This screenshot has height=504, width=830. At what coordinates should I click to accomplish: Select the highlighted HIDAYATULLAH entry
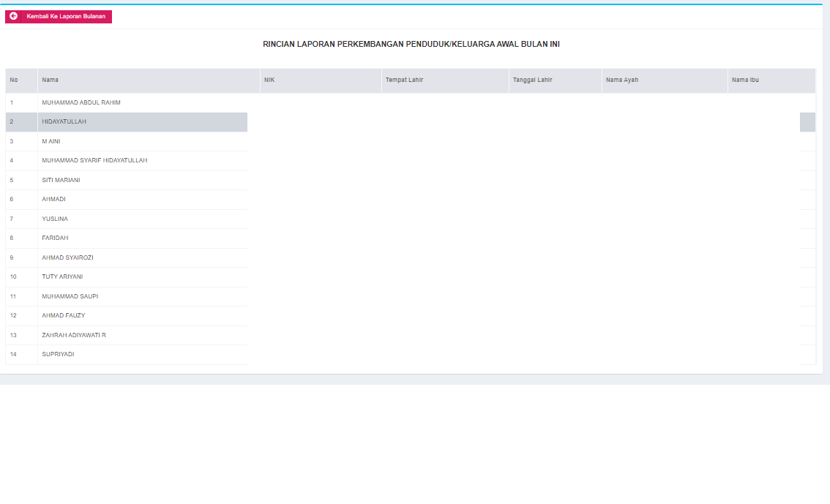tap(62, 121)
